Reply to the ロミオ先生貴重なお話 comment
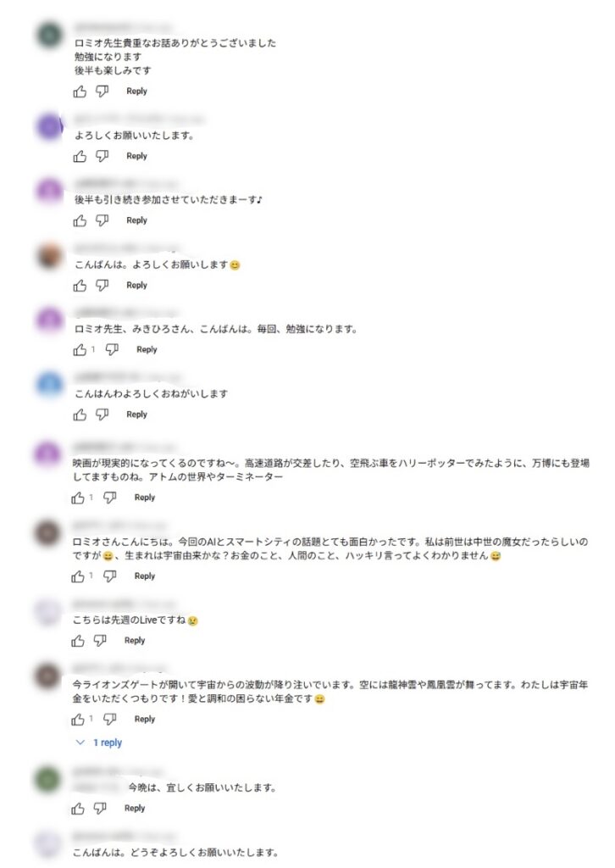 click(136, 92)
